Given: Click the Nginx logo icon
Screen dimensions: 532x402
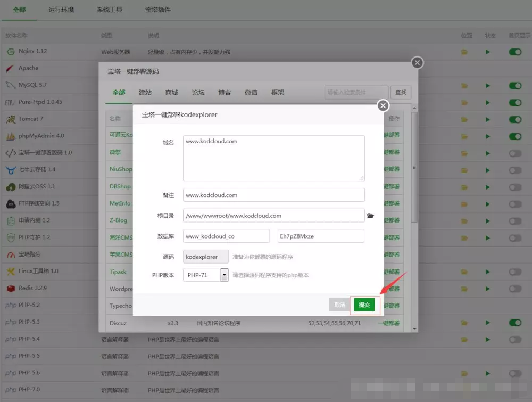Looking at the screenshot, I should (x=11, y=52).
